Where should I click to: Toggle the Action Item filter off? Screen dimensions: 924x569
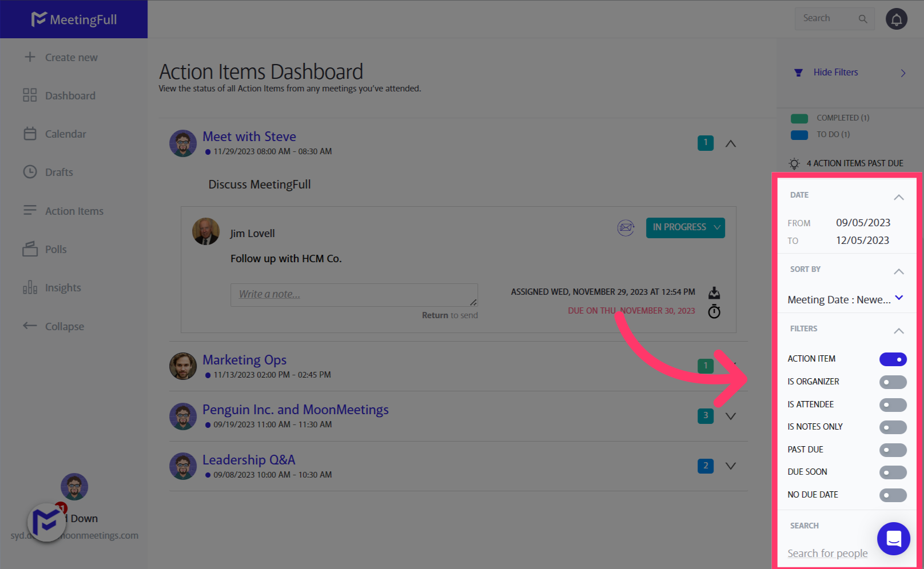893,359
